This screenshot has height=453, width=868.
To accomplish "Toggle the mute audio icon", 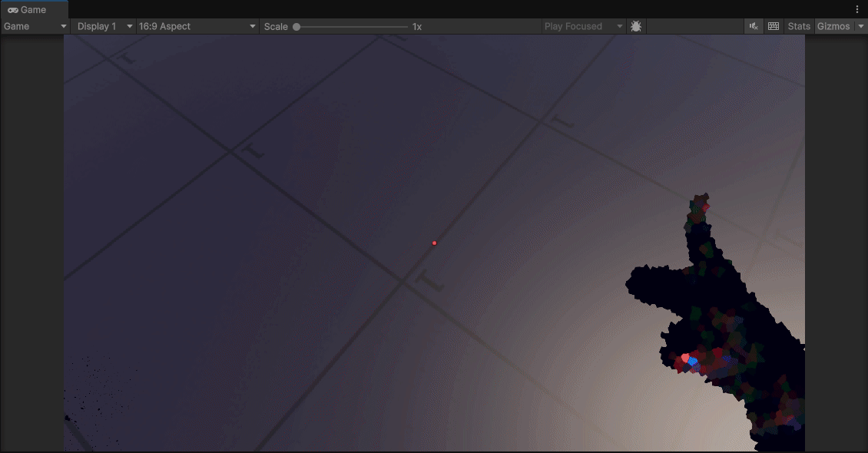I will coord(754,26).
